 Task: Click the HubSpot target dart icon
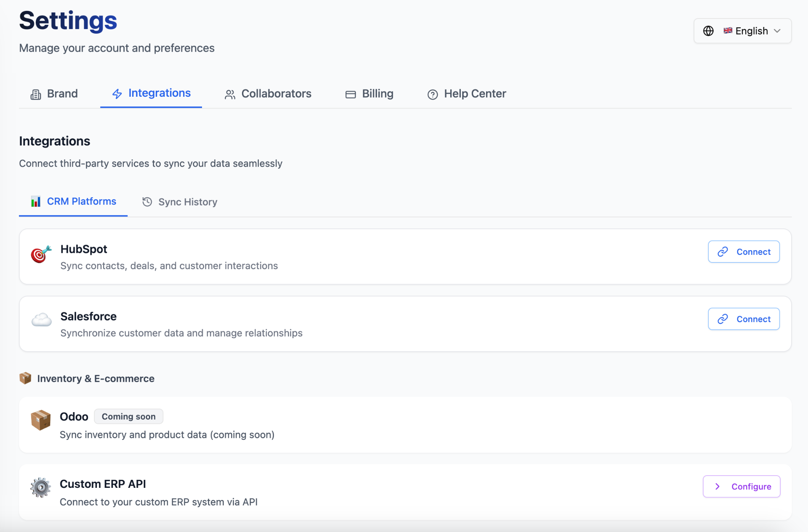(x=41, y=254)
